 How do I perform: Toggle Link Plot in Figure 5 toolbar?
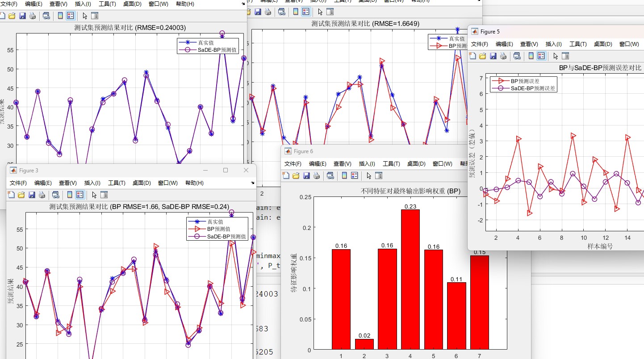coord(517,56)
